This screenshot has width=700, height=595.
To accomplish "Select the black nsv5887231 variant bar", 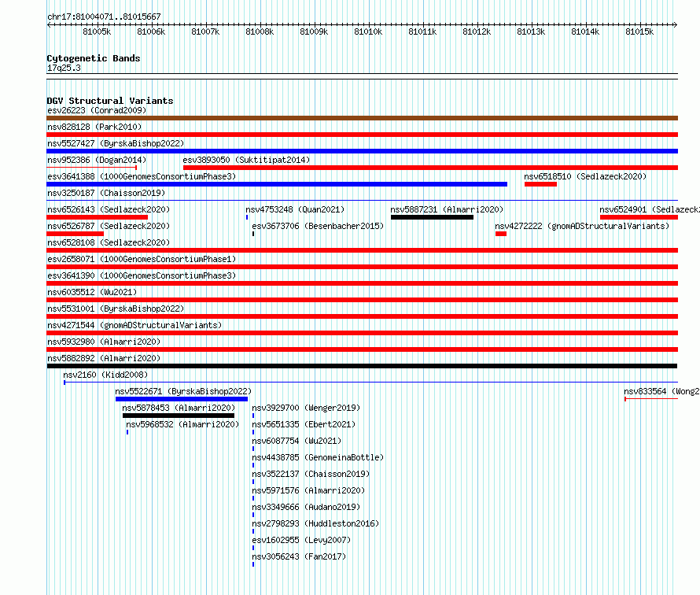I will click(432, 217).
